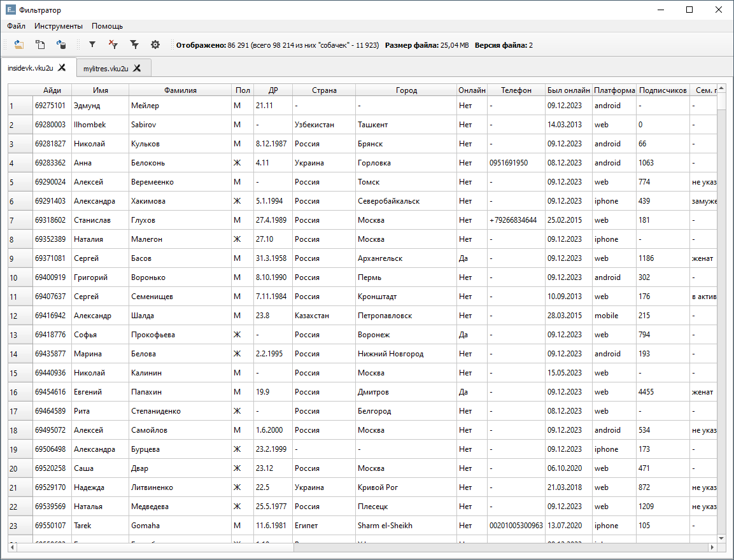This screenshot has height=560, width=734.
Task: Sort by the Айди column header
Action: (52, 90)
